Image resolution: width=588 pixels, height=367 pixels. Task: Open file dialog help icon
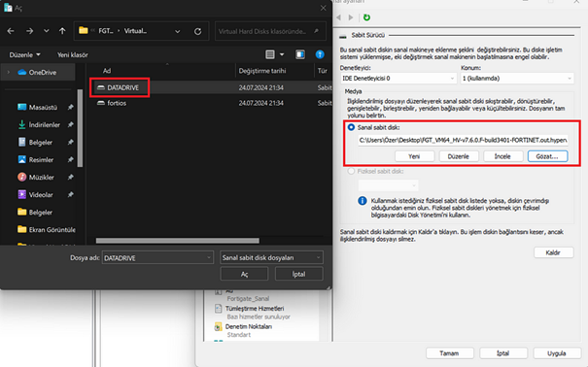coord(320,54)
